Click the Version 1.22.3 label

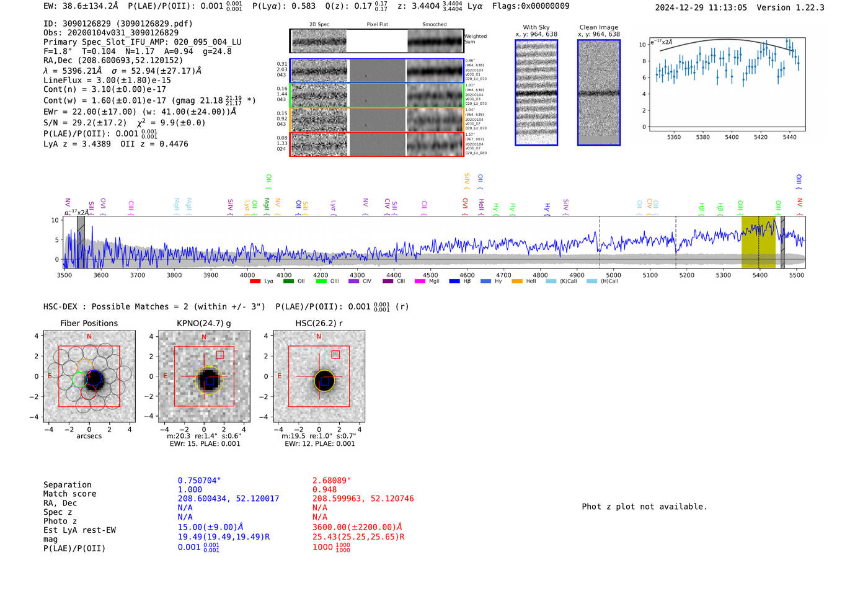[790, 7]
